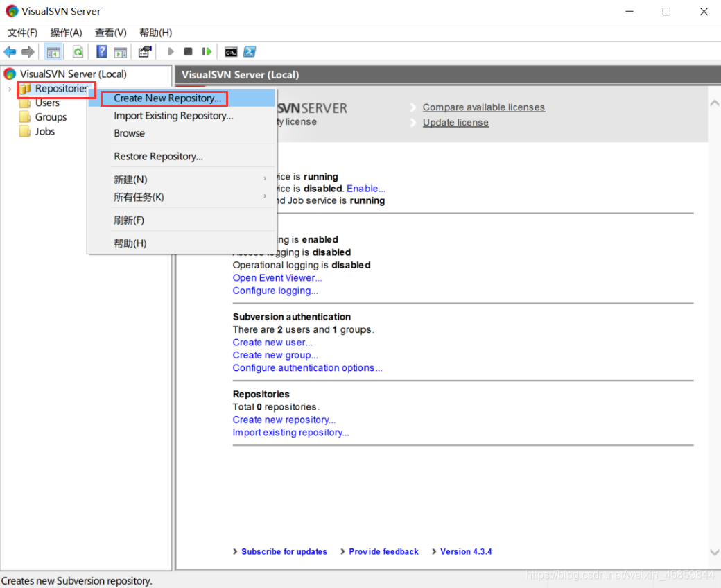721x588 pixels.
Task: Toggle the Show/Hide Console Tree icon
Action: tap(53, 52)
